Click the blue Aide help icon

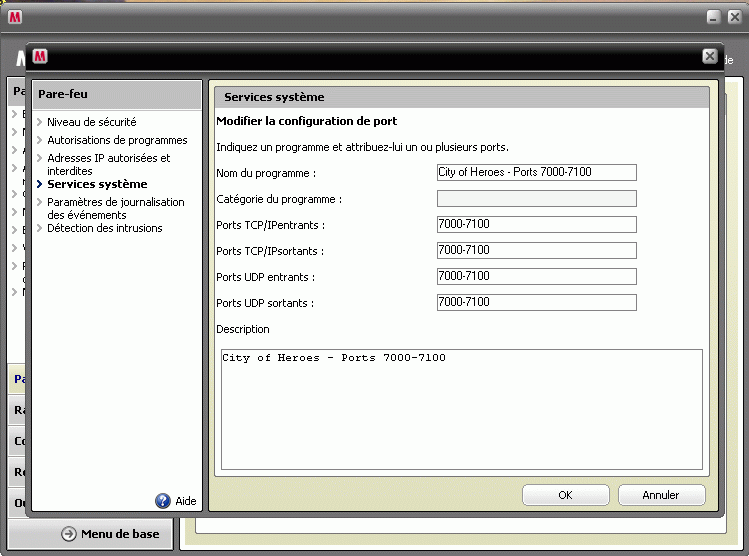pyautogui.click(x=163, y=501)
